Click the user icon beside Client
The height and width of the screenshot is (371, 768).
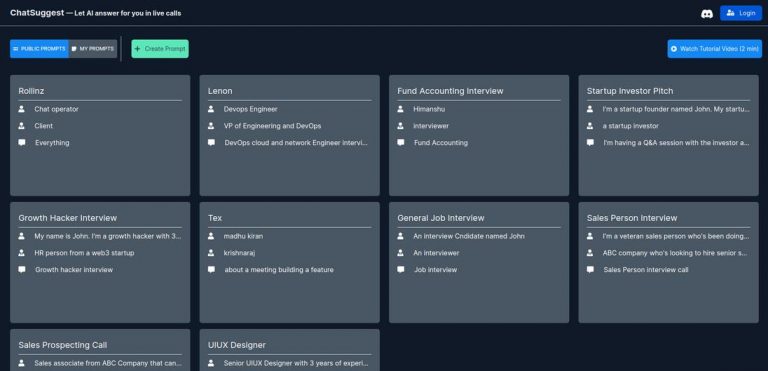click(22, 126)
